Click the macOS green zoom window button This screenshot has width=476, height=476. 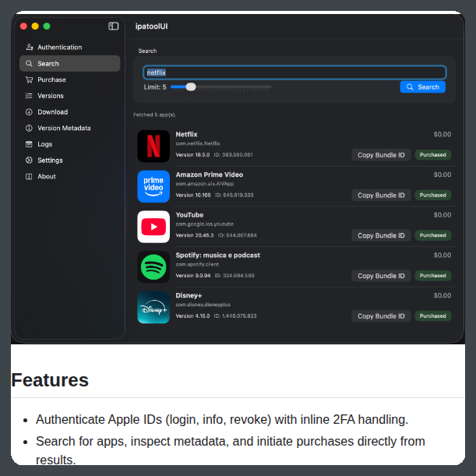[47, 26]
